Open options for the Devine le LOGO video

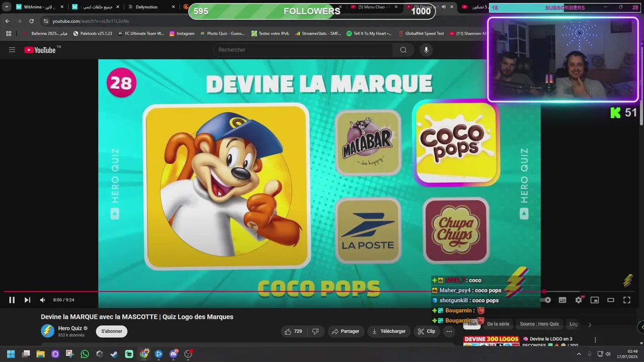click(x=595, y=340)
